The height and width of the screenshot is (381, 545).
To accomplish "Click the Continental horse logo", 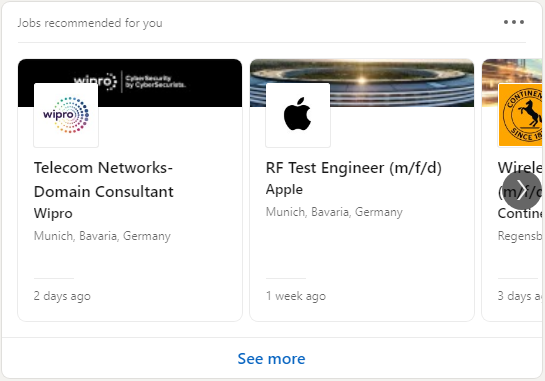I will tap(521, 115).
